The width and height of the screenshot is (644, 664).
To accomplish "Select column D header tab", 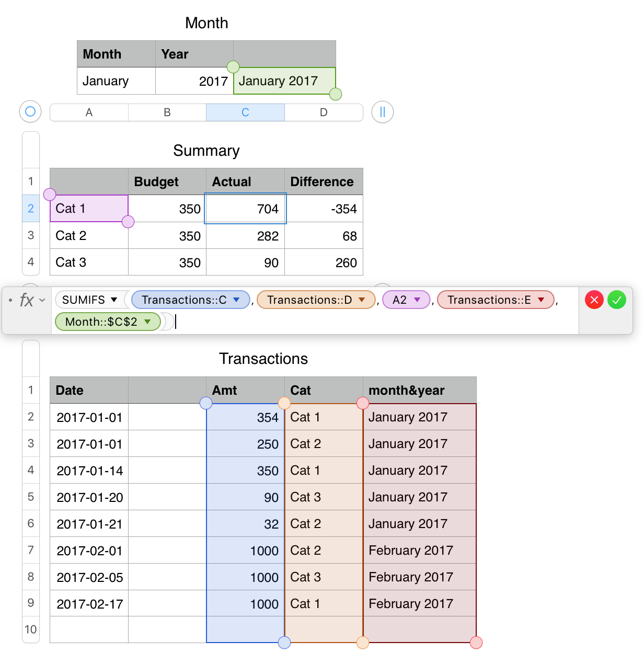I will tap(324, 112).
